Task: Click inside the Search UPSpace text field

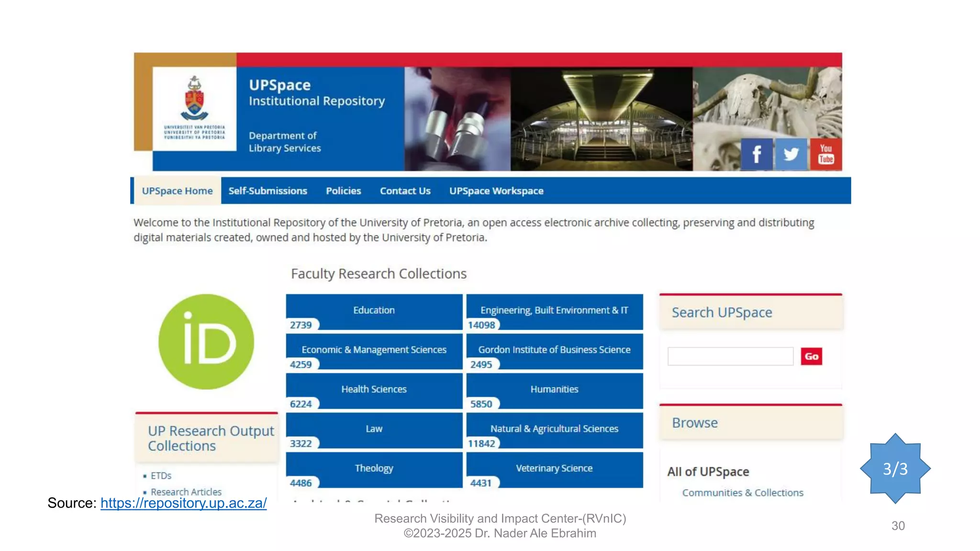Action: pyautogui.click(x=730, y=356)
